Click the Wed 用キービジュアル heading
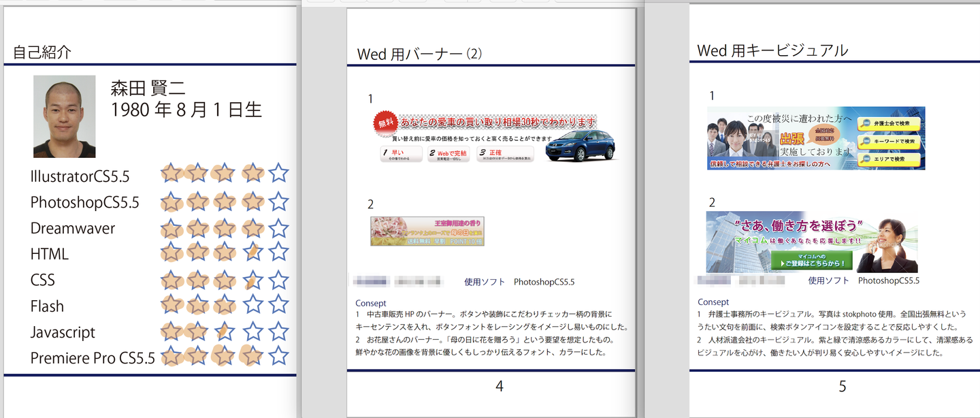The width and height of the screenshot is (980, 418). point(772,50)
